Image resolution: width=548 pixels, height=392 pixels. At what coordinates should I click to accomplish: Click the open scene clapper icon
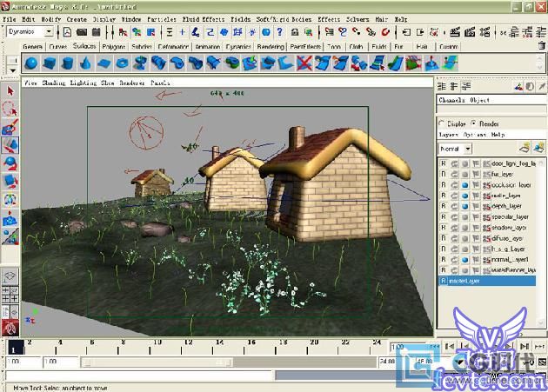(82, 32)
